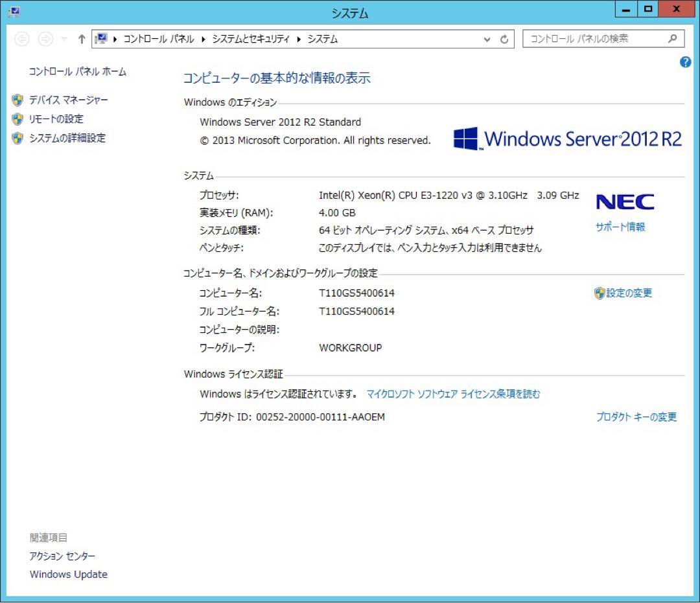The width and height of the screenshot is (700, 603).
Task: Select システムとセキュリティ in the breadcrumb
Action: (252, 39)
